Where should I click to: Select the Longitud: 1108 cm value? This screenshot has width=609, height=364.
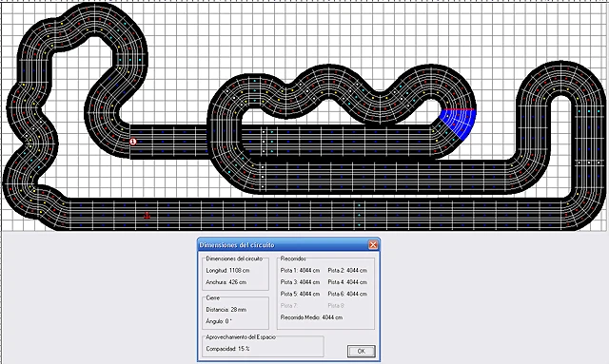[x=227, y=270]
